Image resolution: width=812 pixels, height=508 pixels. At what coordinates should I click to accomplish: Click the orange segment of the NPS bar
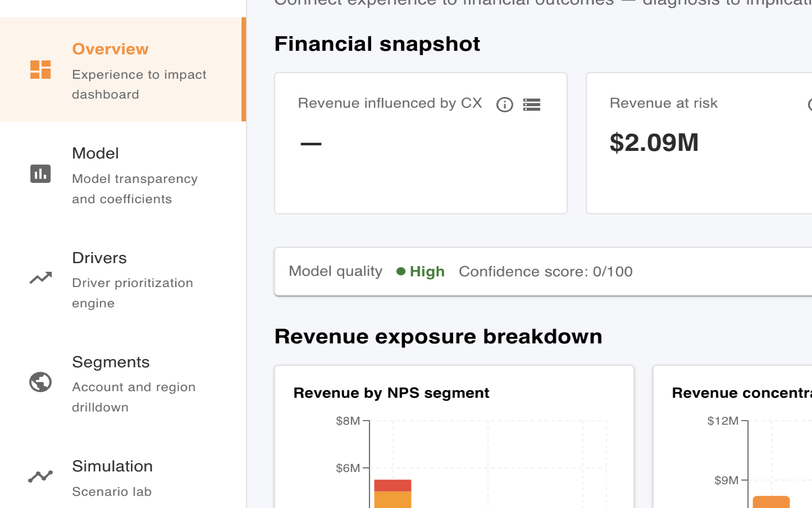coord(393,500)
